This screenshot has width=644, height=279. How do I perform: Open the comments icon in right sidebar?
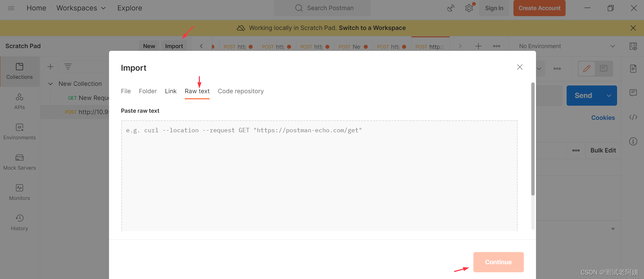(633, 93)
